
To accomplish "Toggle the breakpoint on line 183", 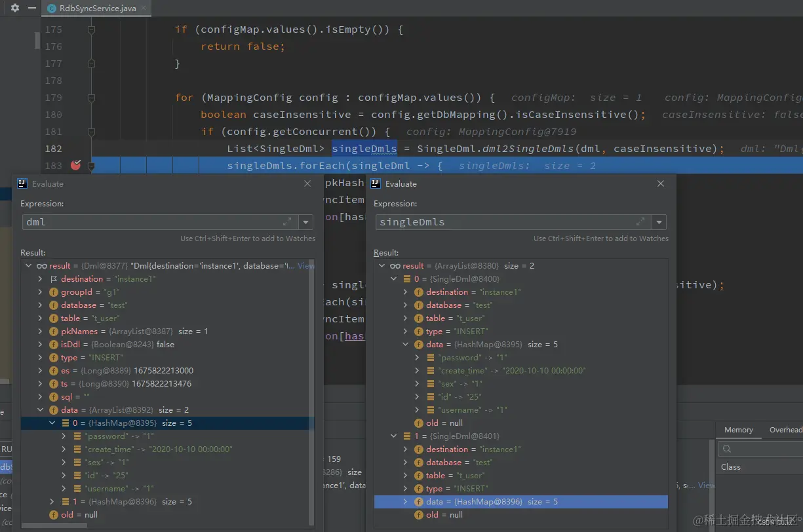I will 75,165.
